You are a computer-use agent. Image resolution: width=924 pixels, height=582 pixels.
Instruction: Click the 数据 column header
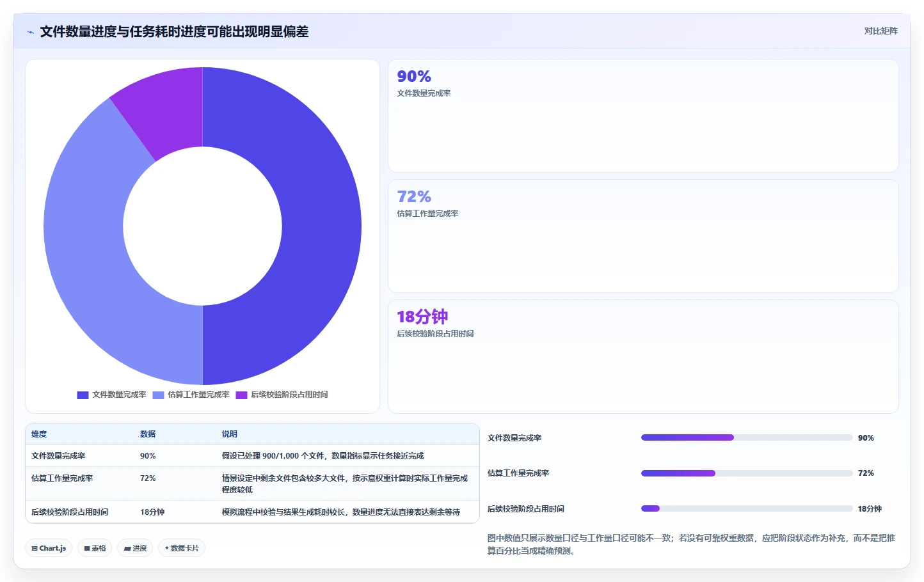[x=148, y=434]
